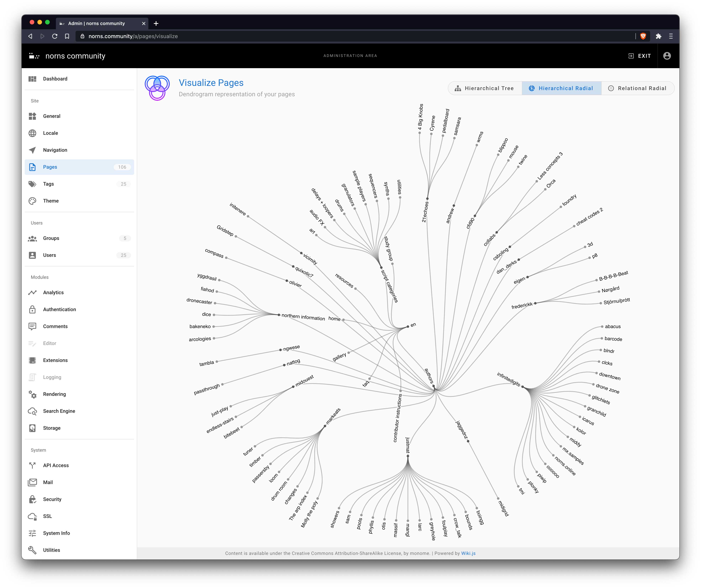Click the General settings icon
Screen dimensions: 701x588
coord(32,116)
